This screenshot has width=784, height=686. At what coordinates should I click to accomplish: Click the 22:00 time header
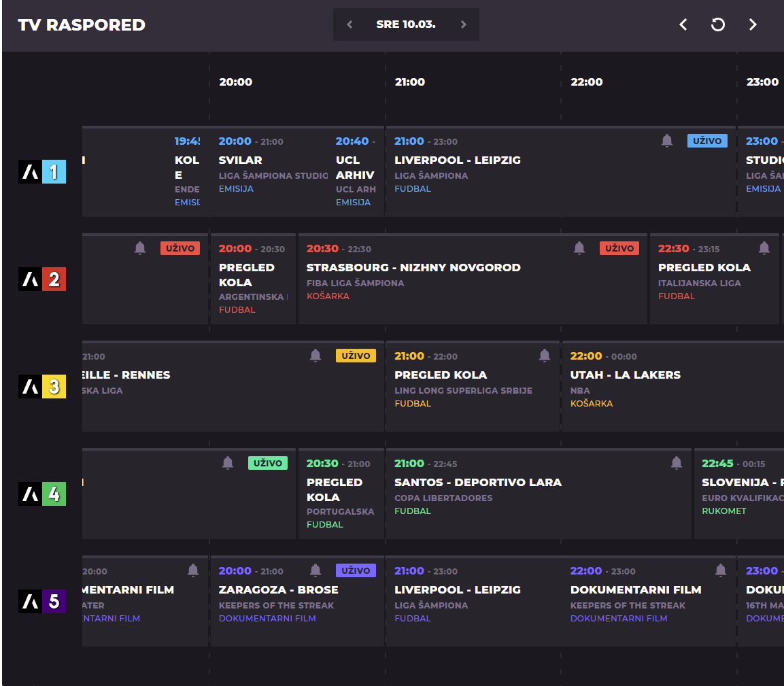click(587, 82)
